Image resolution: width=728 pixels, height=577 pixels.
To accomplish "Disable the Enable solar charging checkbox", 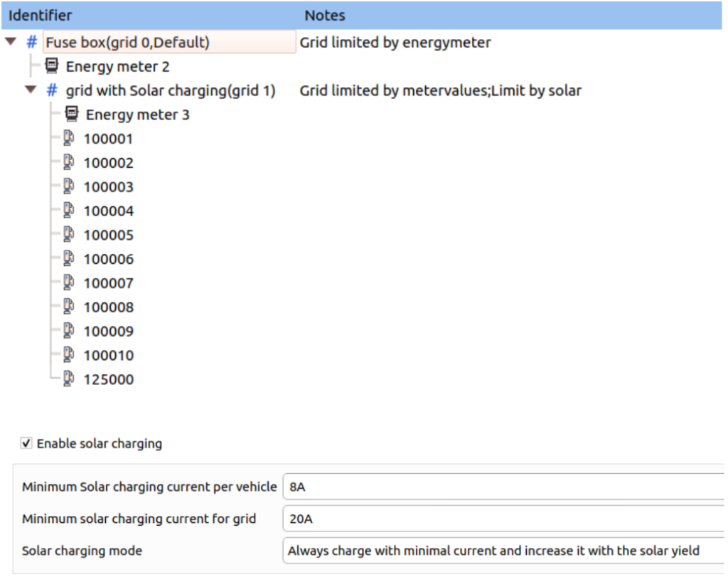I will pos(26,443).
